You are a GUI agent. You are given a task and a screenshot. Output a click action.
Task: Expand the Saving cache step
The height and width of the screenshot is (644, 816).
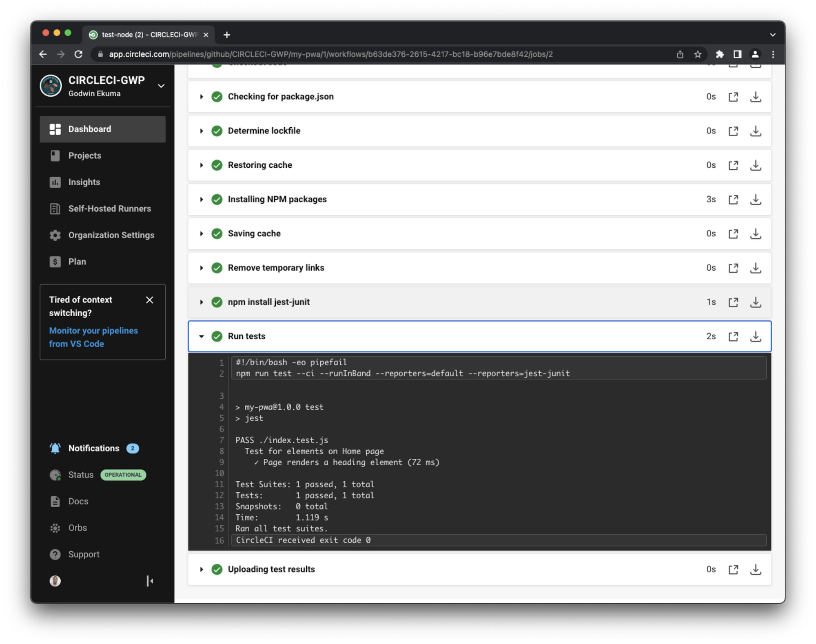point(202,233)
